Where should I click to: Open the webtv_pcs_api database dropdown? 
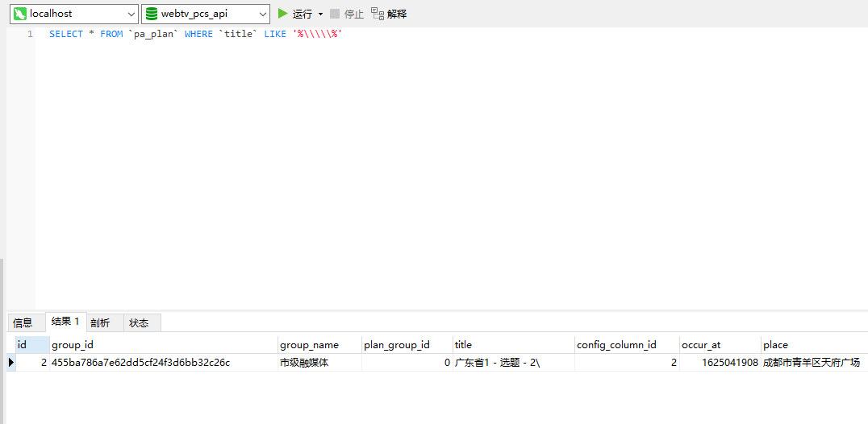(x=206, y=14)
